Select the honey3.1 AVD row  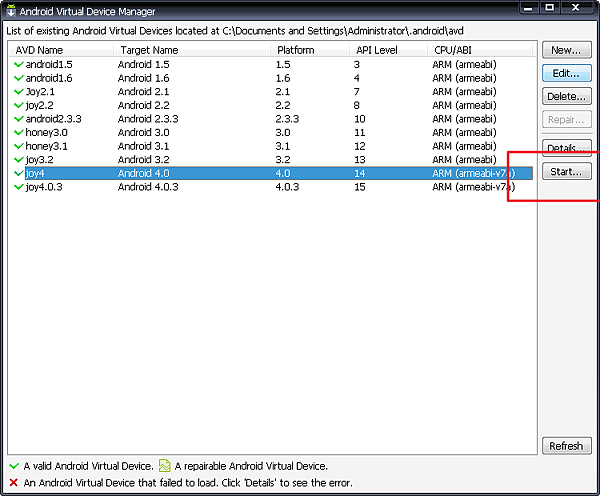pos(270,146)
